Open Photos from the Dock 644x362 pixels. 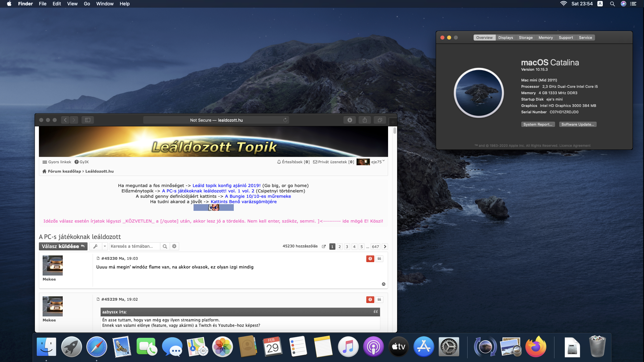[x=222, y=347]
